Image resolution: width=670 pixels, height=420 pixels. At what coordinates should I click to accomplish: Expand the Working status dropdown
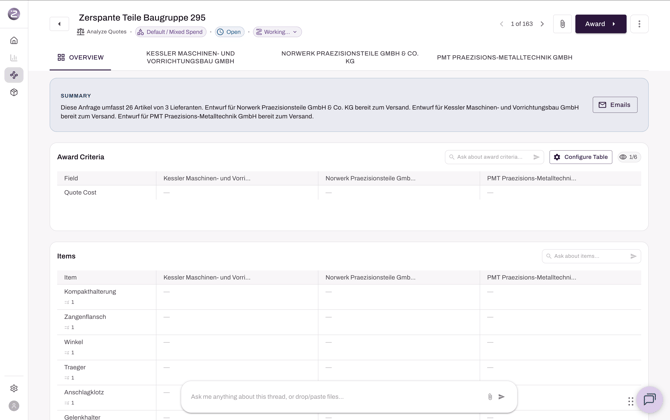(x=277, y=32)
